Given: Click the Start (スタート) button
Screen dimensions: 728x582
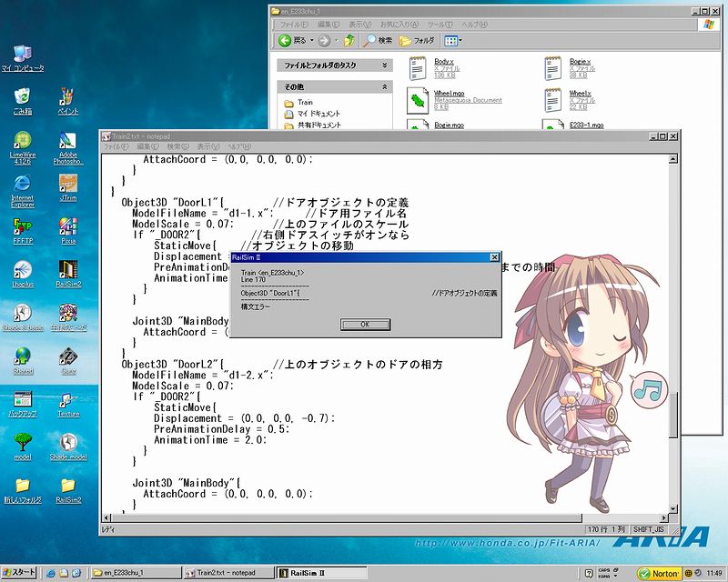Looking at the screenshot, I should click(x=19, y=573).
